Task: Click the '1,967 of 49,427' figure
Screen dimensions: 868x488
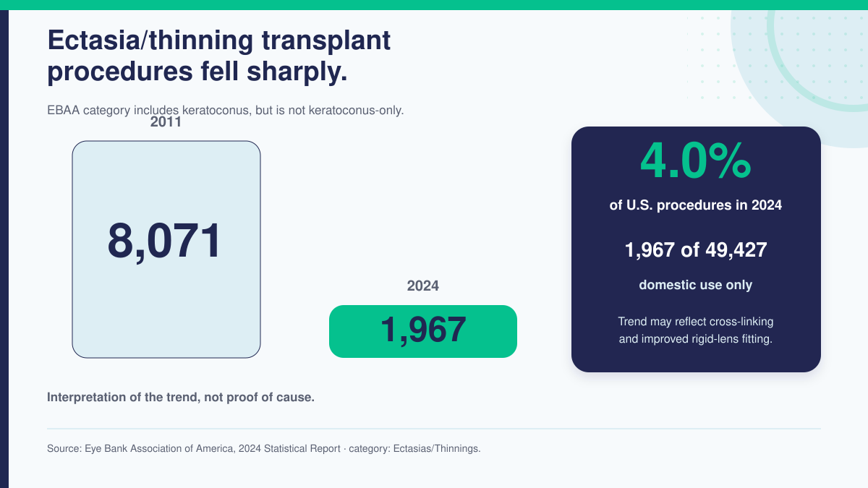Action: [696, 250]
